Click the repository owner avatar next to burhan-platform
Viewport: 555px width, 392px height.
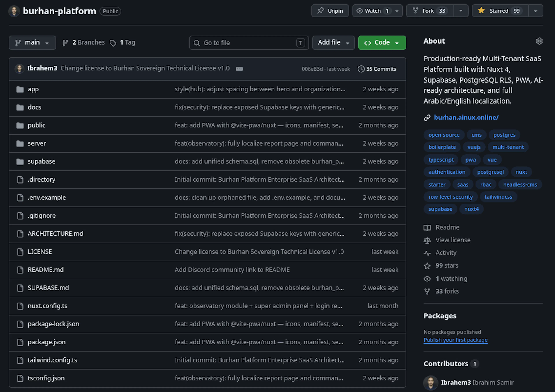click(x=14, y=11)
